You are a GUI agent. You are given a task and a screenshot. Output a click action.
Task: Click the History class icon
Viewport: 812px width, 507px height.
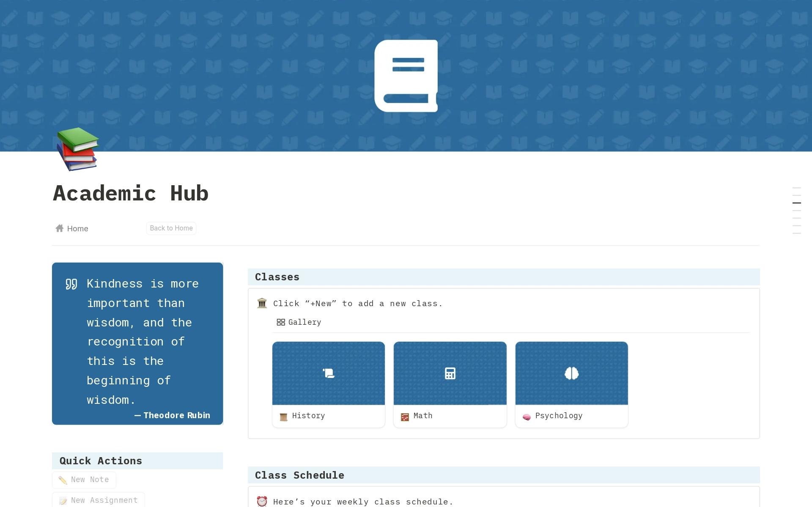click(329, 373)
